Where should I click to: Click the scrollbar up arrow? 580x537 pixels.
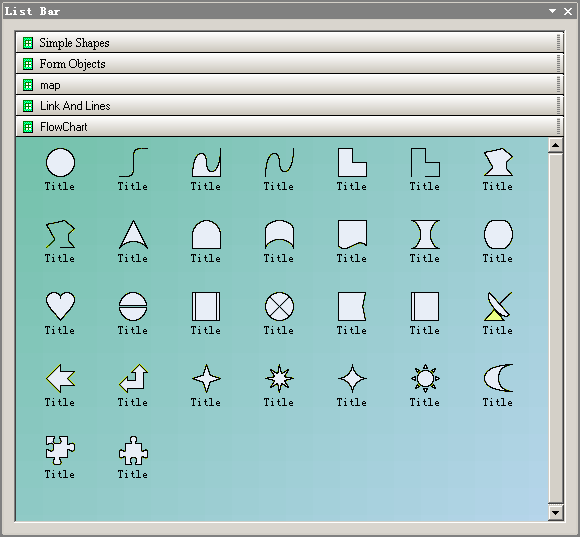[x=555, y=145]
